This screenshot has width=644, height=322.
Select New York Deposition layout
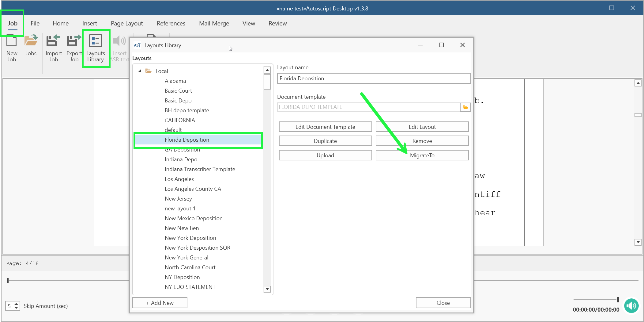[190, 238]
